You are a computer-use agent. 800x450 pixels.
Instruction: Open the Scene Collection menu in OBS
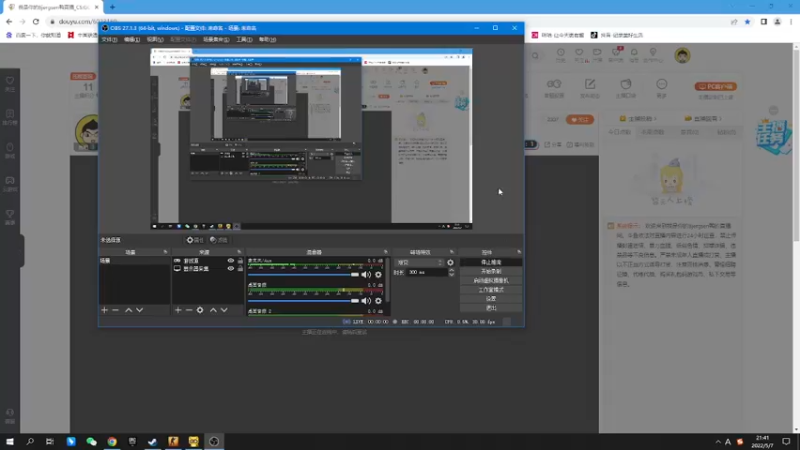click(216, 39)
